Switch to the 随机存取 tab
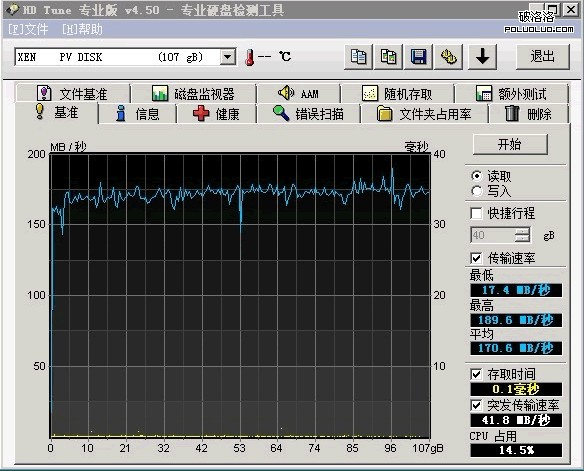Screen dimensions: 584x471 397,93
